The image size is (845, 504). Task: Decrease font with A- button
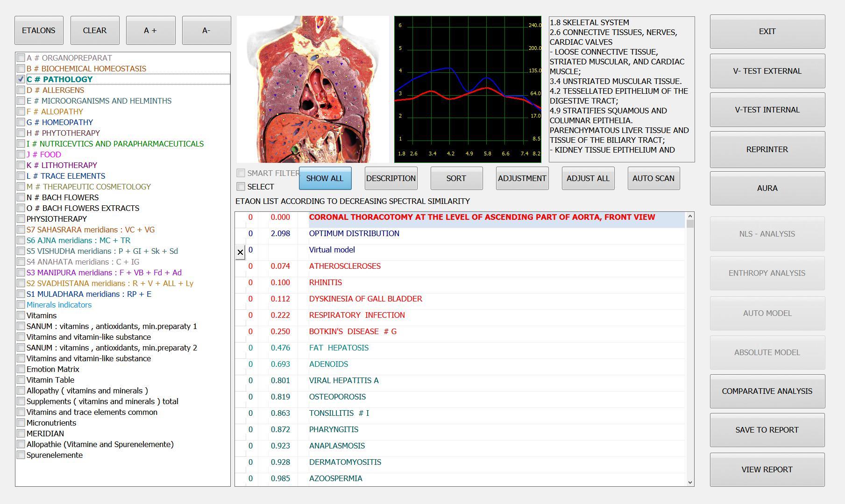(206, 30)
